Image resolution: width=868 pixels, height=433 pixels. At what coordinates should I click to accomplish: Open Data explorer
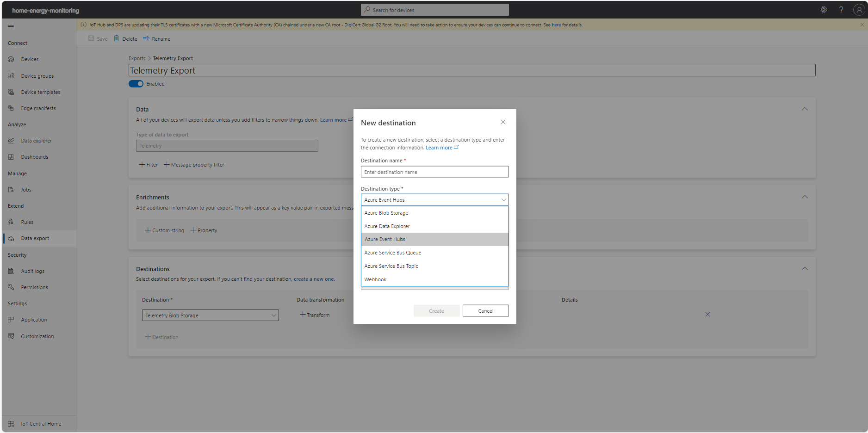[37, 140]
